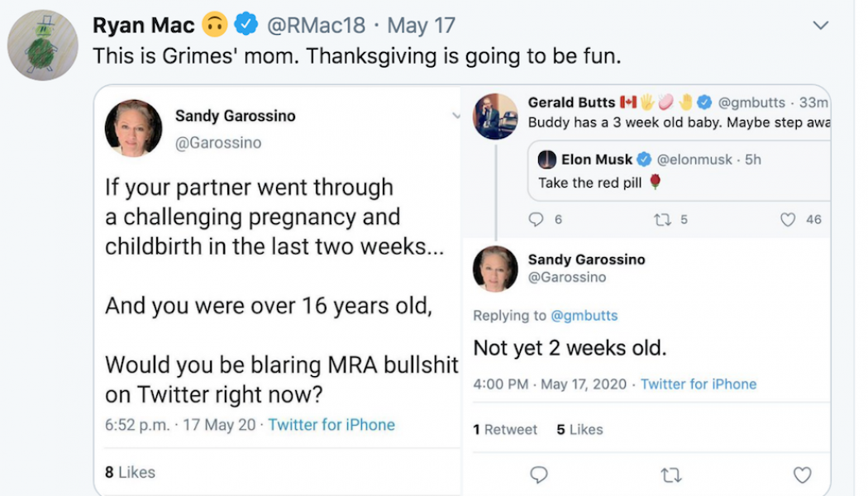
Task: Open the dropdown on Ryan Mac's tweet
Action: pos(820,25)
